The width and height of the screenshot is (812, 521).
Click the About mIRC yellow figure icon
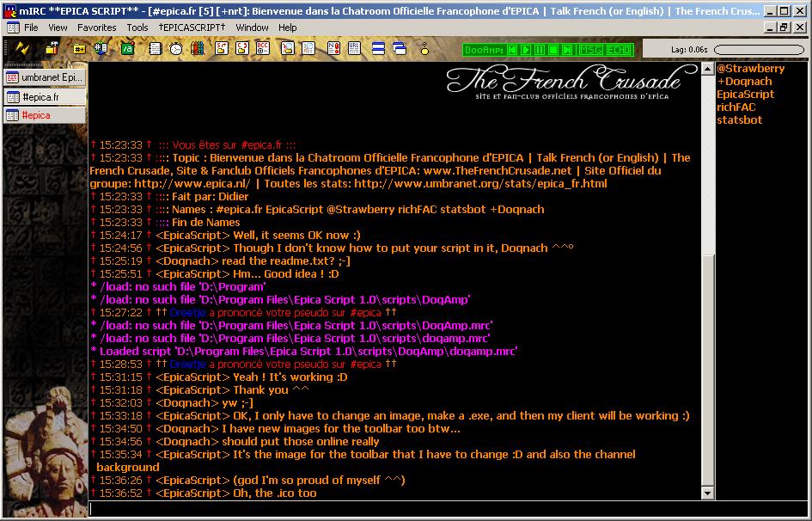tap(424, 49)
